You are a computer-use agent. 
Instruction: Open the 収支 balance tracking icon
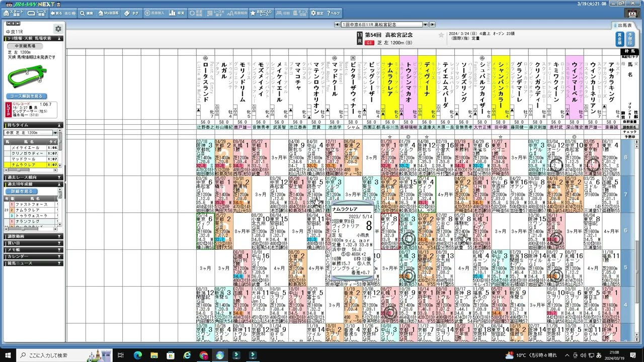175,13
